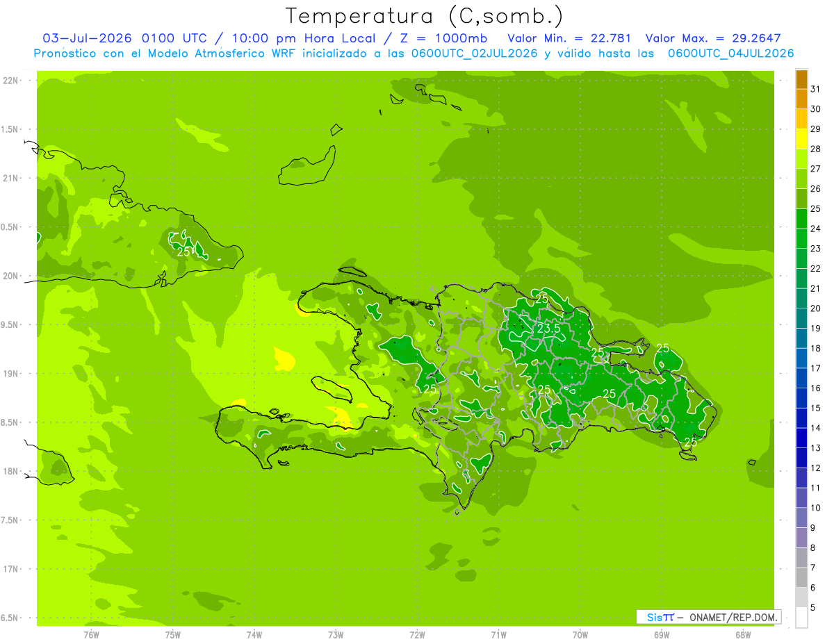Click the blue swatch between 14 and 15
This screenshot has height=644, width=834.
(801, 418)
